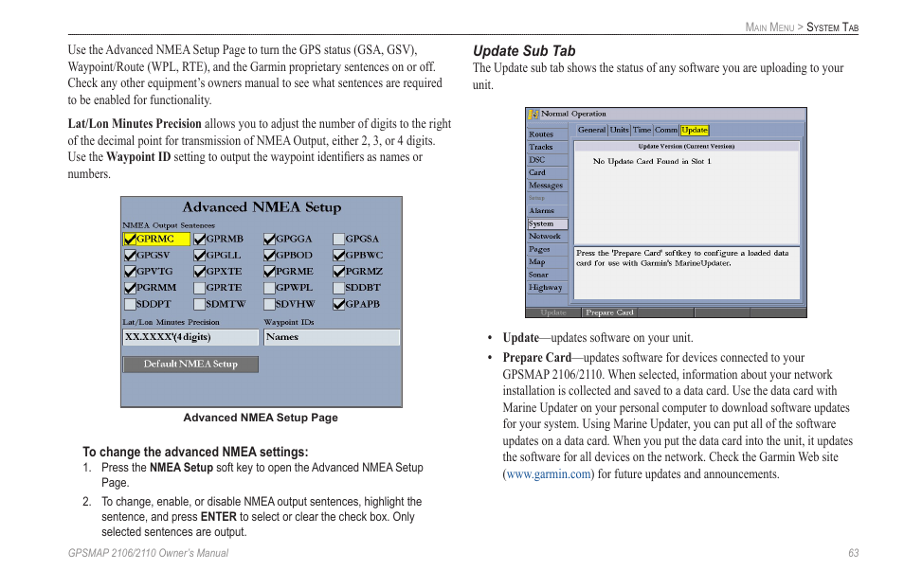Click the Default NMEA Setup button
Screen dimensions: 904x588
pos(190,364)
